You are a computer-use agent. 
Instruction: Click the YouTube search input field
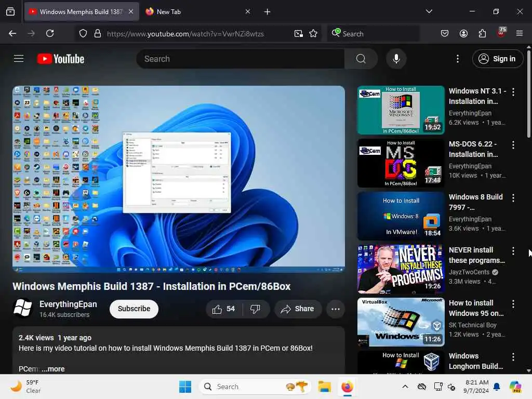[x=240, y=59]
